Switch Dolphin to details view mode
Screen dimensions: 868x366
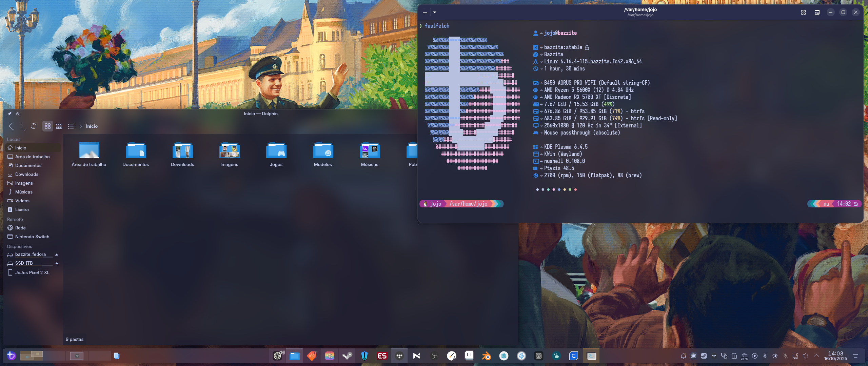[71, 126]
